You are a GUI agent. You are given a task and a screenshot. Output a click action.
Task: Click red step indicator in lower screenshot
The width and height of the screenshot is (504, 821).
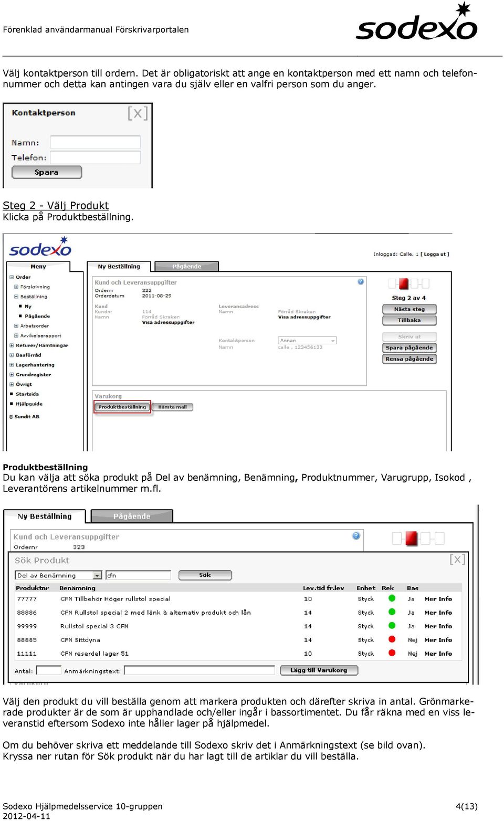point(412,538)
